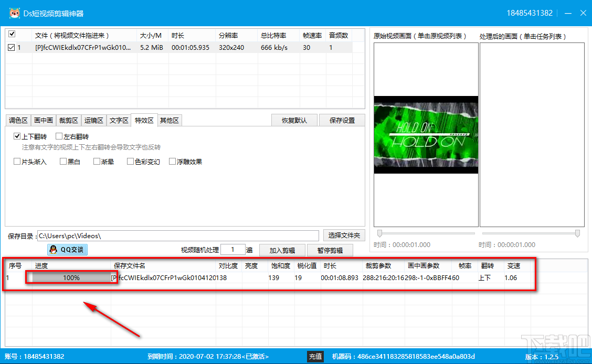Enable the 浮雕效果 effect
The height and width of the screenshot is (364, 592).
pos(172,161)
